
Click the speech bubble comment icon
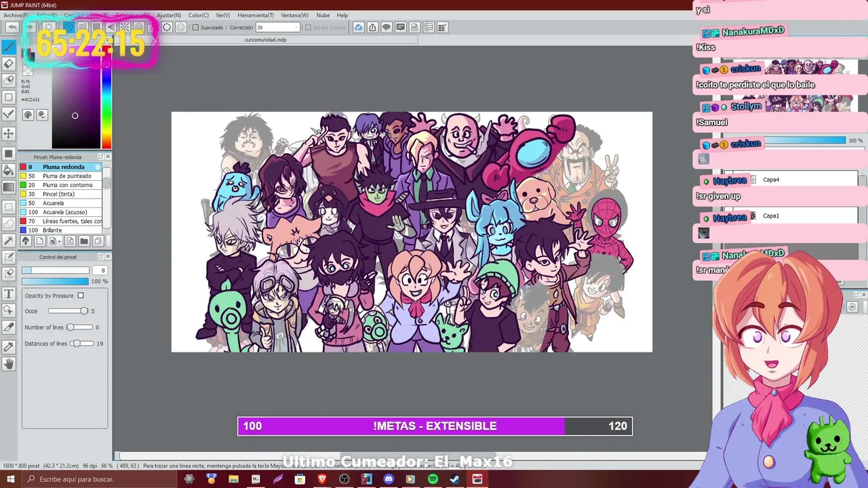pyautogui.click(x=387, y=27)
